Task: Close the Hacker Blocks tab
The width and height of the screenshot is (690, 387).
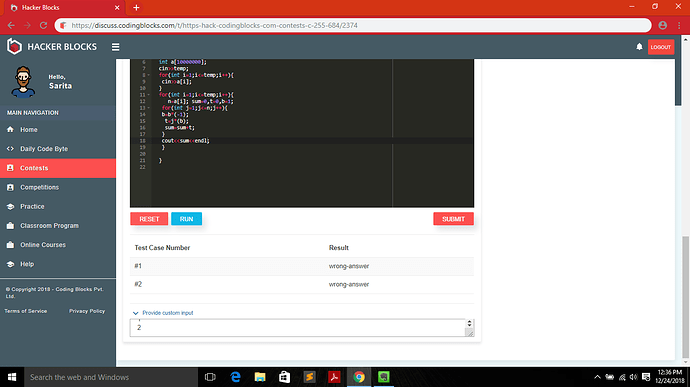Action: coord(117,8)
